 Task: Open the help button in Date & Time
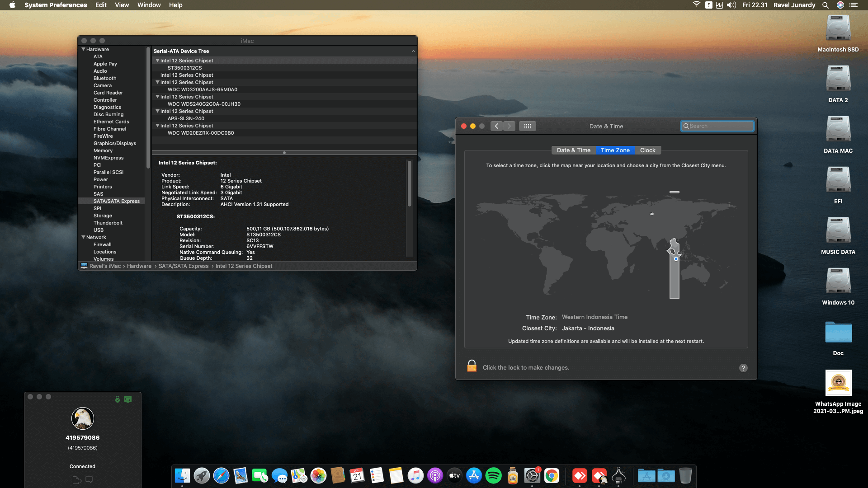(x=743, y=368)
